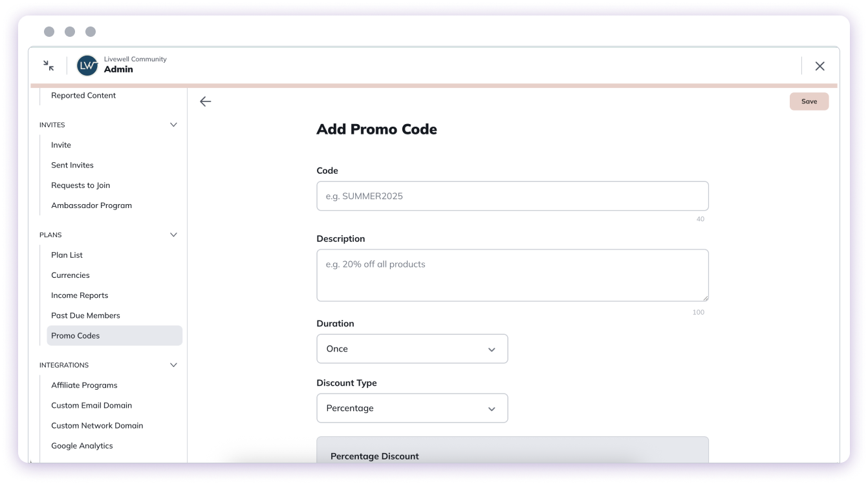Close the admin panel with the X icon

820,66
